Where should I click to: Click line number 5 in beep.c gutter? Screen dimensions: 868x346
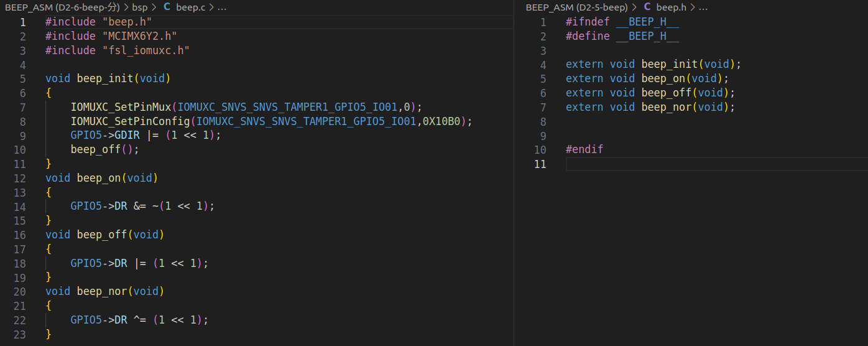click(x=22, y=78)
